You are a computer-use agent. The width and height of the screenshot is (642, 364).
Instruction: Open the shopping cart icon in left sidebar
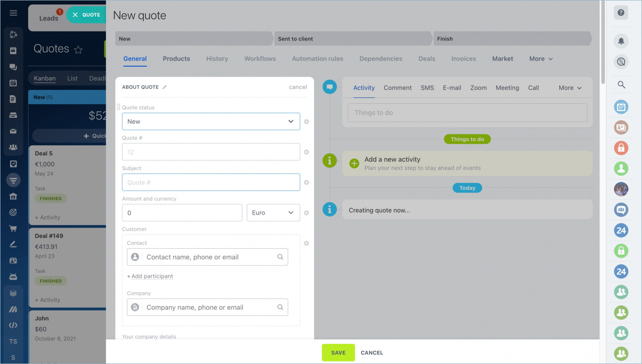[14, 228]
